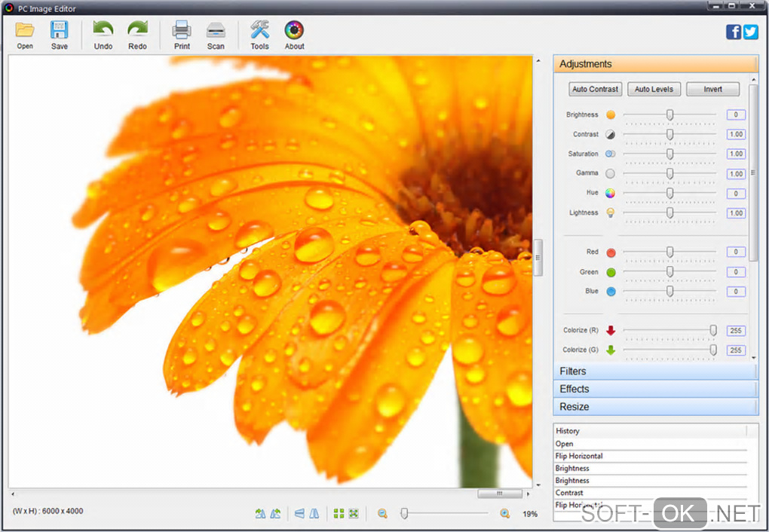This screenshot has height=532, width=769.
Task: Click the Contrast value input field
Action: click(736, 134)
